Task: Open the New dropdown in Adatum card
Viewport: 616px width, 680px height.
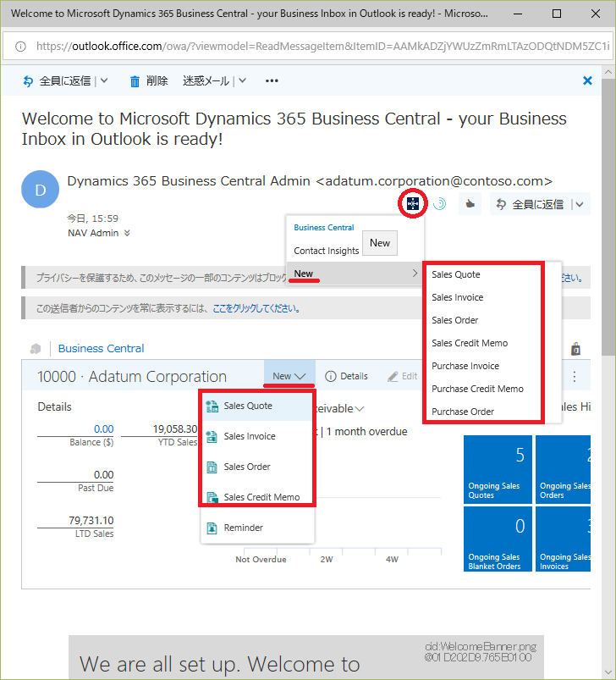Action: point(289,376)
